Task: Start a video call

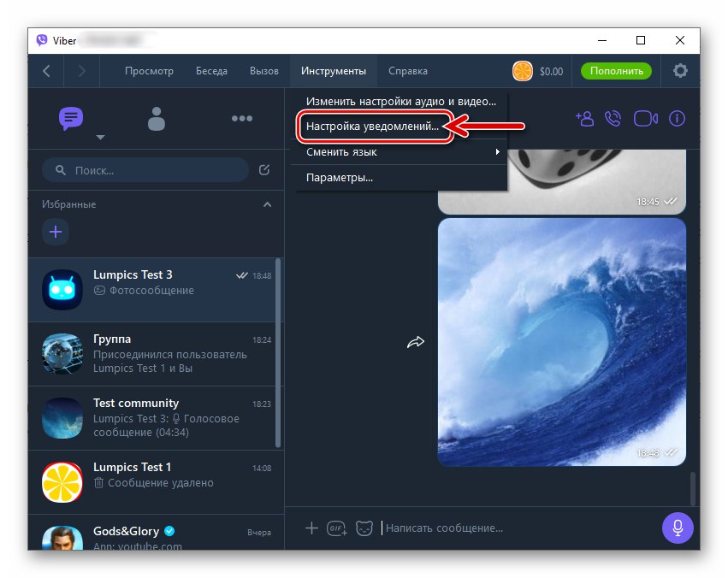Action: [645, 119]
